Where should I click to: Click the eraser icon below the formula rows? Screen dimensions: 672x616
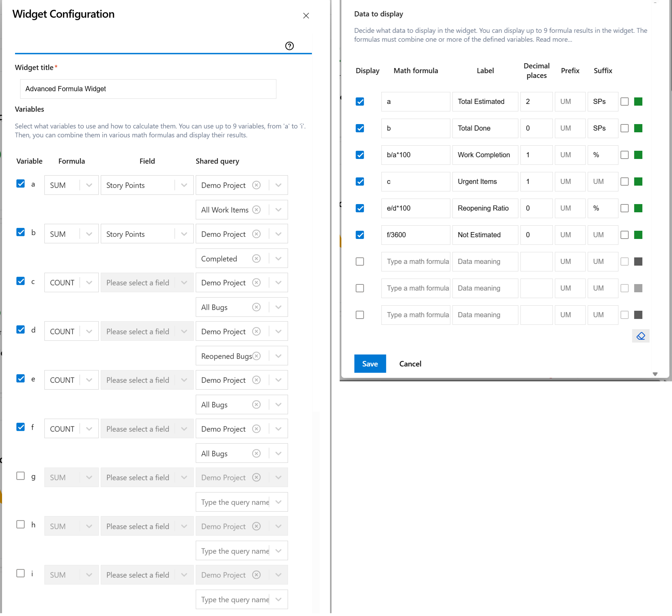tap(641, 336)
